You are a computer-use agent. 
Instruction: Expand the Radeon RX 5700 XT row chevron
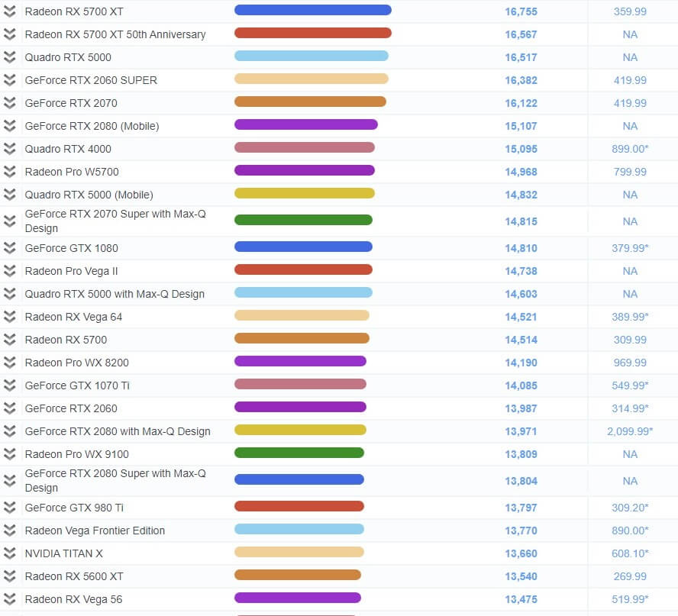[x=9, y=11]
